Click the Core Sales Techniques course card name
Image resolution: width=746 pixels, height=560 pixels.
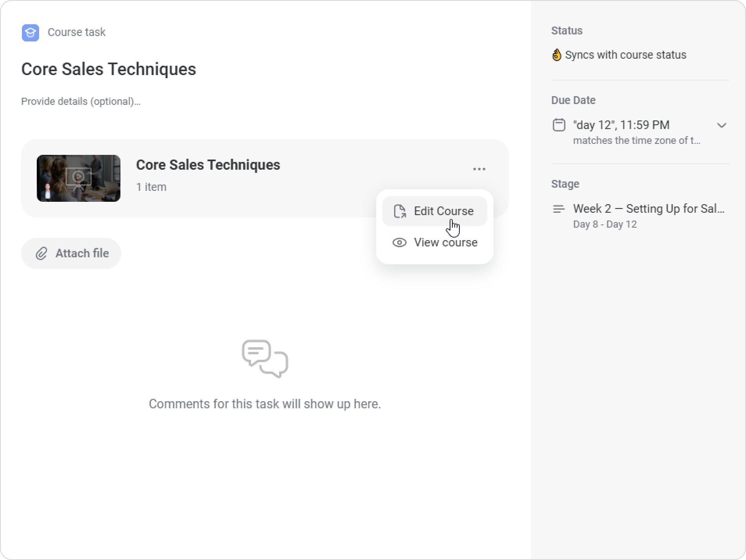tap(208, 165)
